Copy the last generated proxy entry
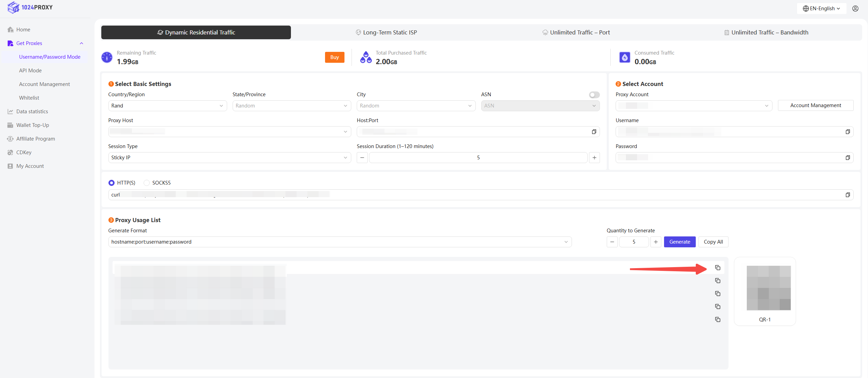 tap(718, 320)
